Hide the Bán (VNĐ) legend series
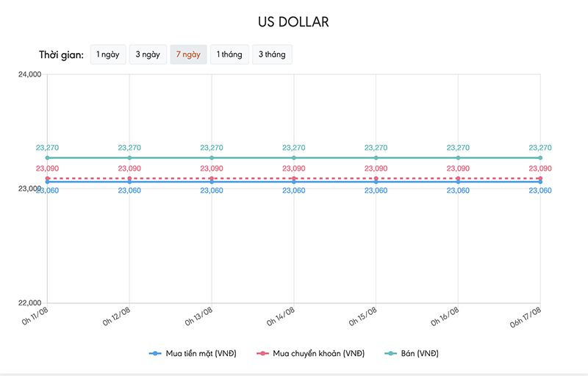588x376 pixels. coord(416,353)
